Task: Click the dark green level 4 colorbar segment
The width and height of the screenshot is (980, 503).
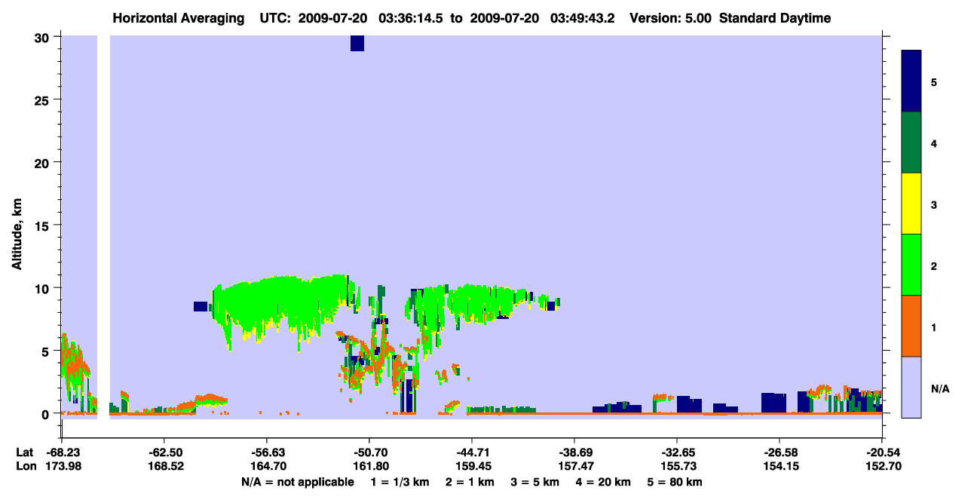Action: 911,143
